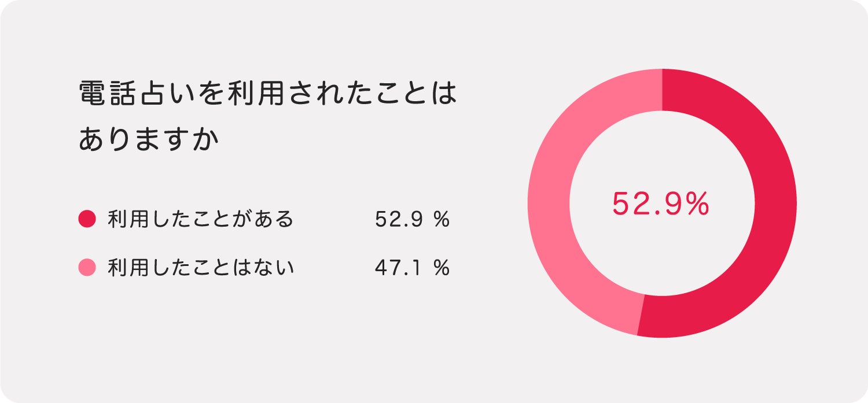Image resolution: width=868 pixels, height=403 pixels.
Task: Click the percent sign after legend 52.9
Action: pyautogui.click(x=443, y=220)
